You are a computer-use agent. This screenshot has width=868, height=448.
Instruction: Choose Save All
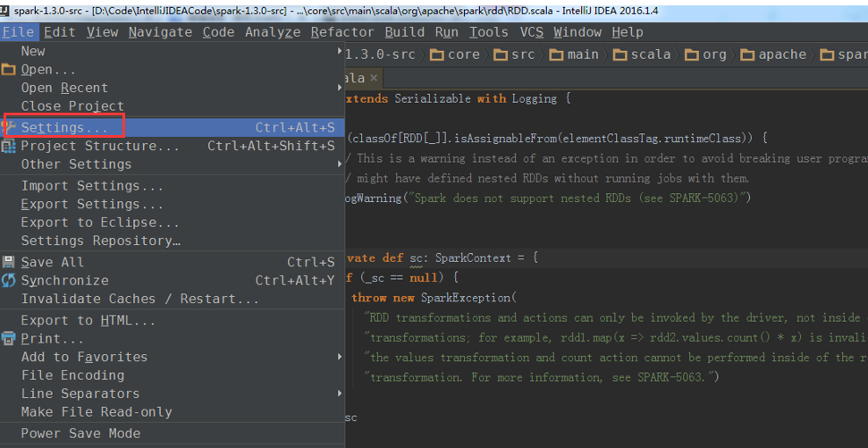tap(173, 262)
